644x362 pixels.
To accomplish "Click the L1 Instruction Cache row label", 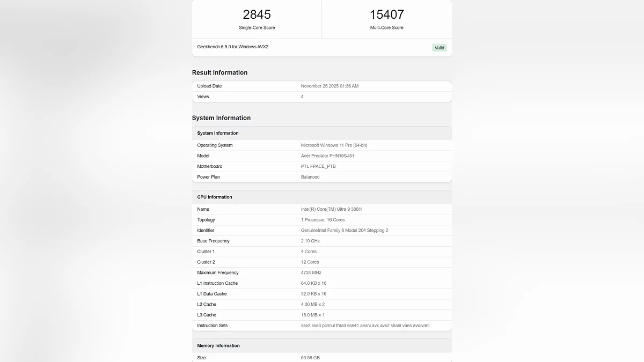I will (217, 283).
